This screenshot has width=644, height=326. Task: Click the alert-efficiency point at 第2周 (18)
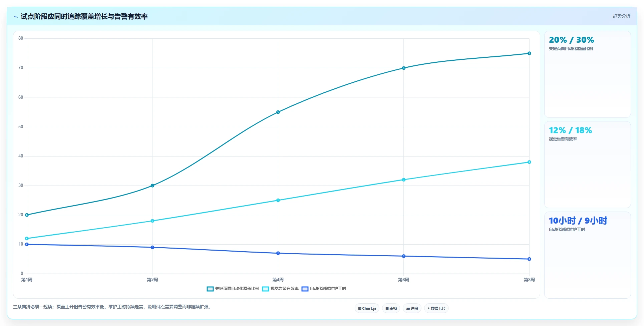152,221
